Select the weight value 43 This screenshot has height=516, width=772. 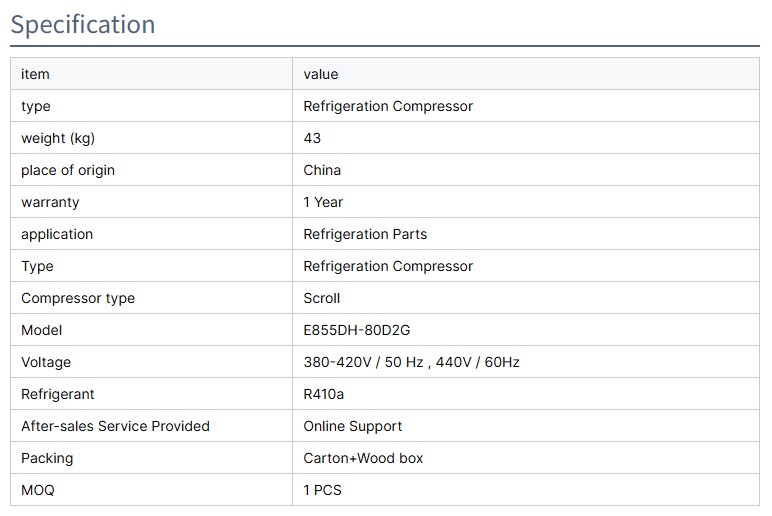coord(312,138)
